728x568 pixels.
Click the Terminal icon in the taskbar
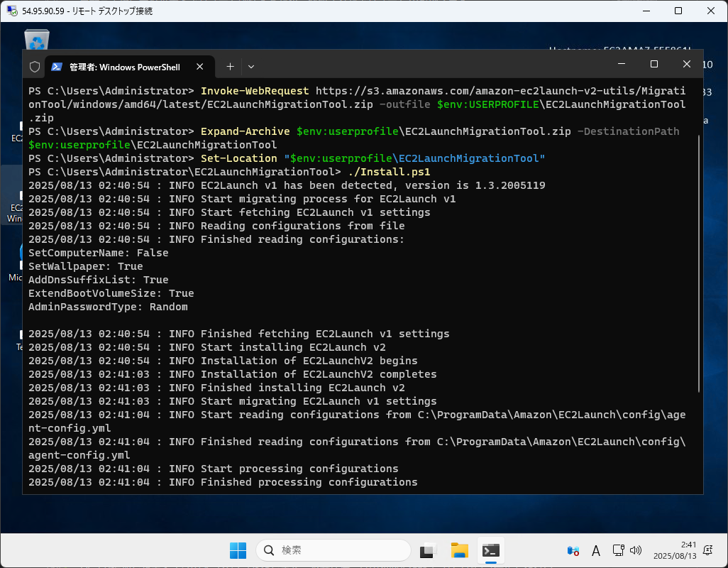point(490,550)
